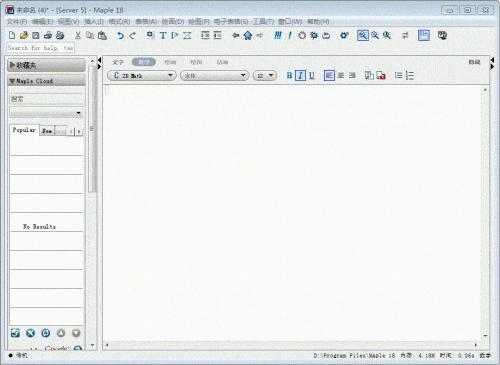Indent the selection with the indent icon
500x365 pixels.
tap(205, 35)
